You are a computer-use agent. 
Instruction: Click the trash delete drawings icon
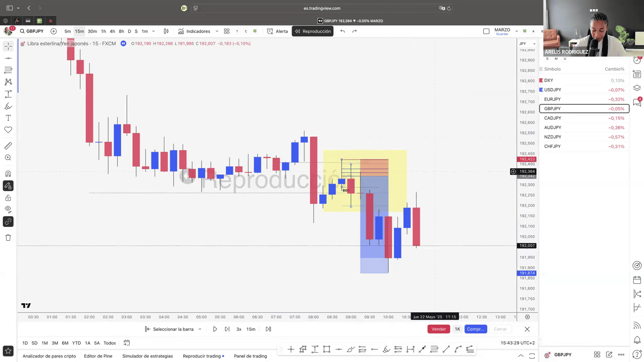pos(8,238)
